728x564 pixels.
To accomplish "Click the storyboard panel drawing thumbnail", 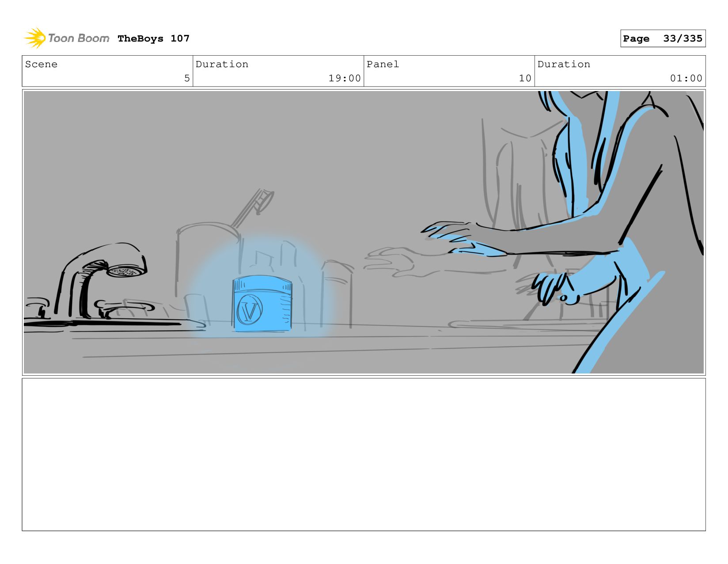I will pyautogui.click(x=364, y=232).
